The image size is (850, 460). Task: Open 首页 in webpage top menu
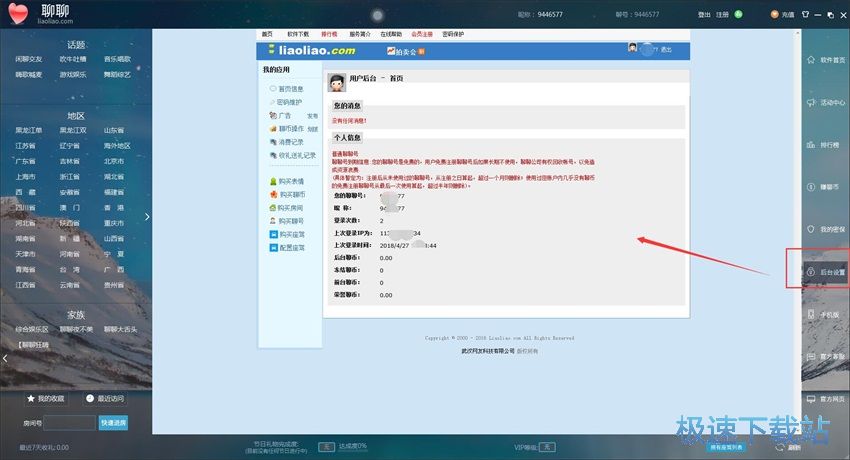click(x=267, y=34)
